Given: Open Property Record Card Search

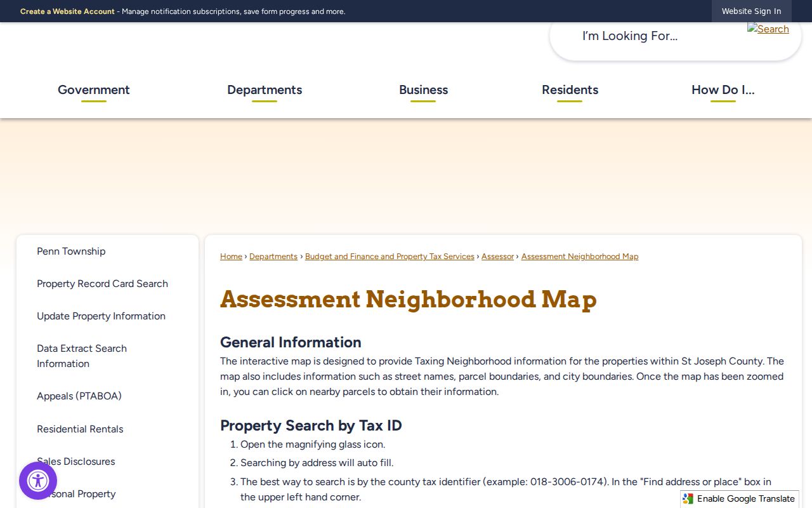Looking at the screenshot, I should (102, 284).
